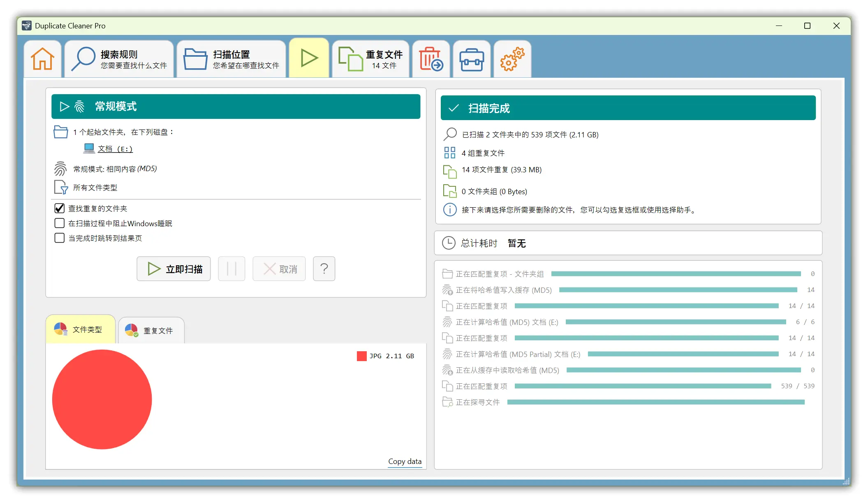
Task: Click the fingerprint icon beside 正在计算哈希值 (MD5 Partial)
Action: [447, 354]
